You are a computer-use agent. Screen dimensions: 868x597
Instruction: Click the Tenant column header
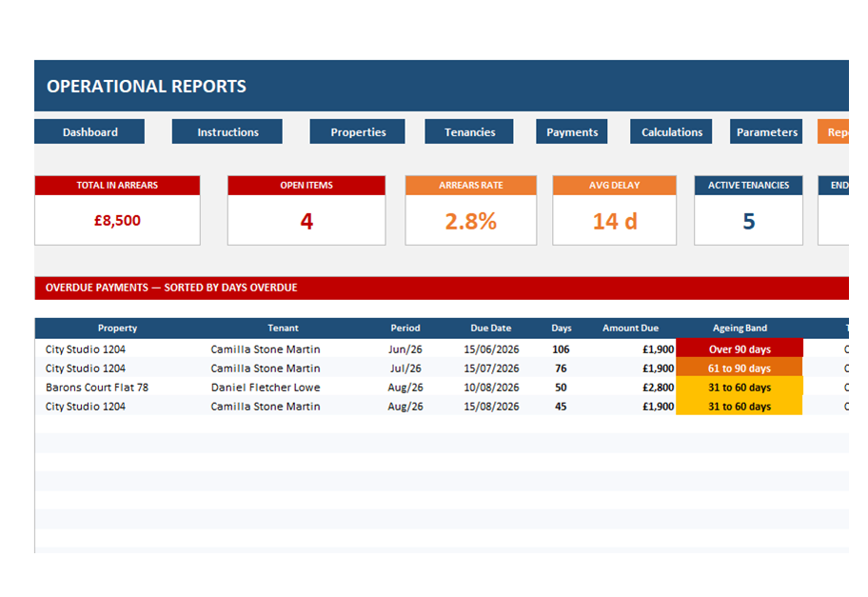coord(283,328)
